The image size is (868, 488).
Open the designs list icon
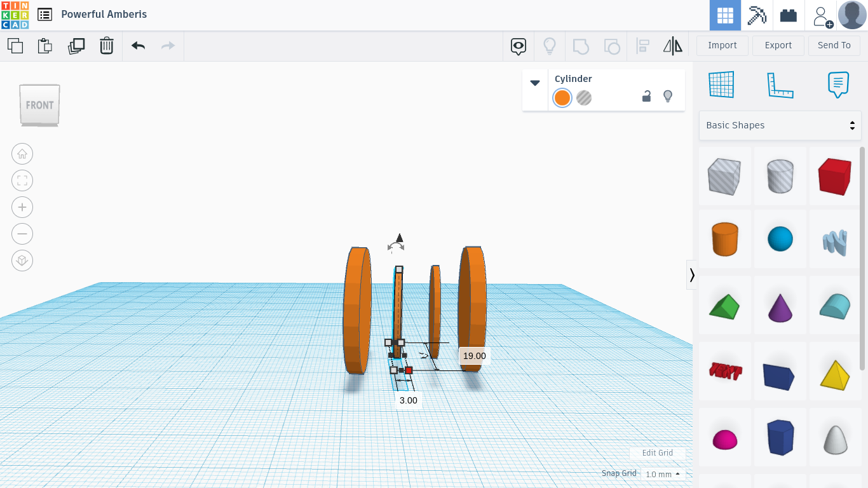click(x=44, y=15)
